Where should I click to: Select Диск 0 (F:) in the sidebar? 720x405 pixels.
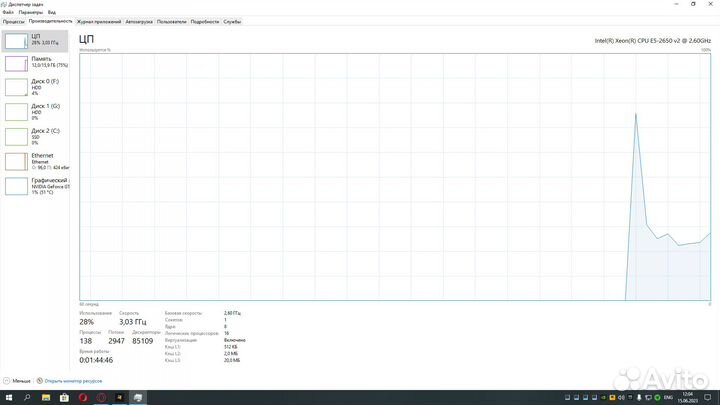35,87
